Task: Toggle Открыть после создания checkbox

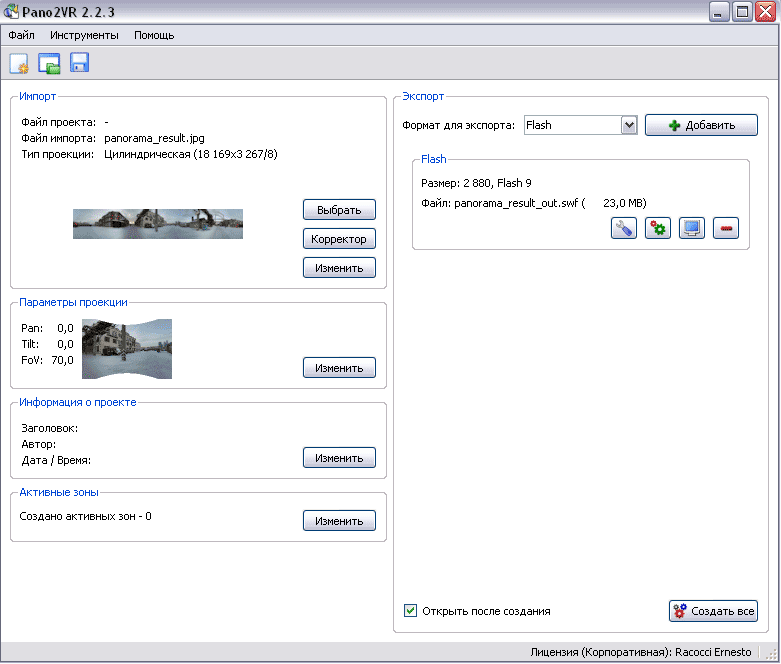Action: (x=410, y=611)
